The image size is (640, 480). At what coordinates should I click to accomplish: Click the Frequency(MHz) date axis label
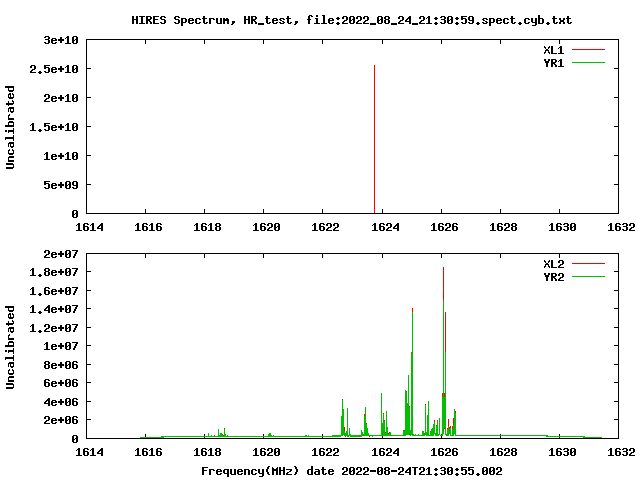[x=351, y=471]
